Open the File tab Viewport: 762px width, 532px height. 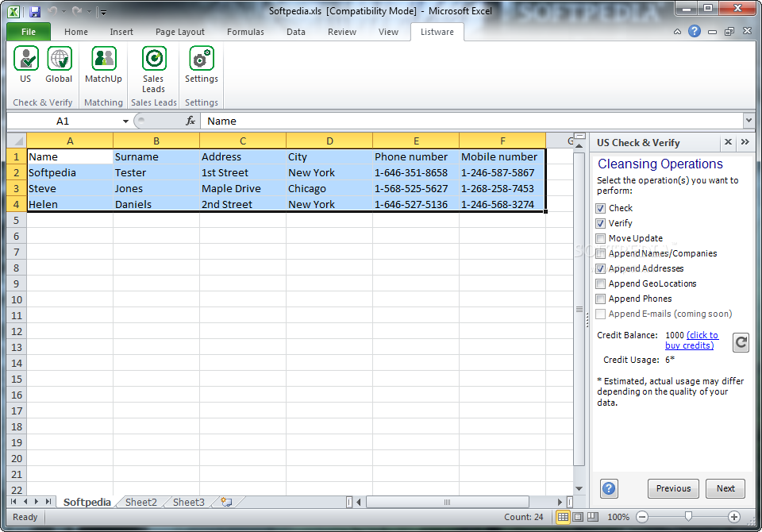pyautogui.click(x=29, y=32)
